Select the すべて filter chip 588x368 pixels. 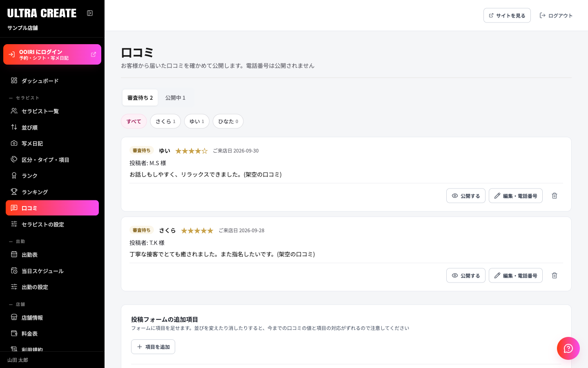134,121
